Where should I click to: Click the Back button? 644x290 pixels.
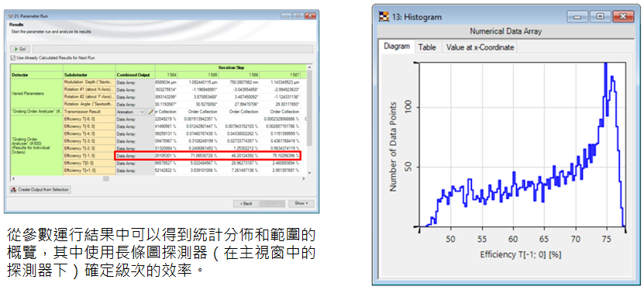(246, 203)
